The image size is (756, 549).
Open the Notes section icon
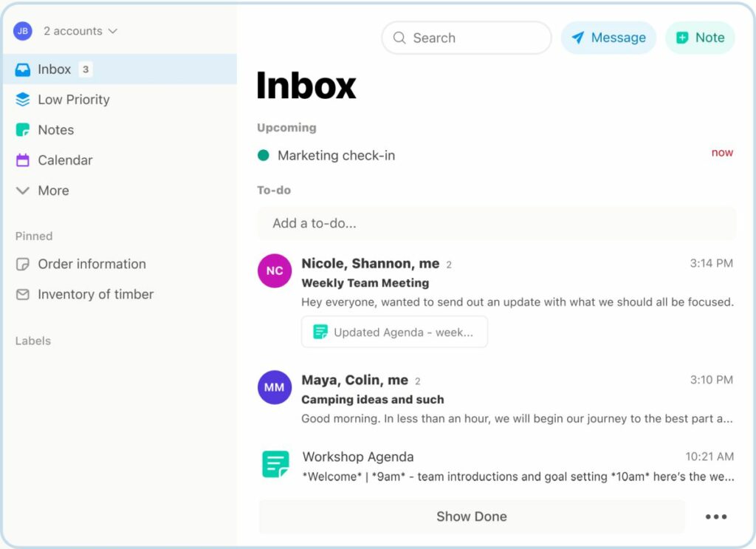tap(23, 129)
